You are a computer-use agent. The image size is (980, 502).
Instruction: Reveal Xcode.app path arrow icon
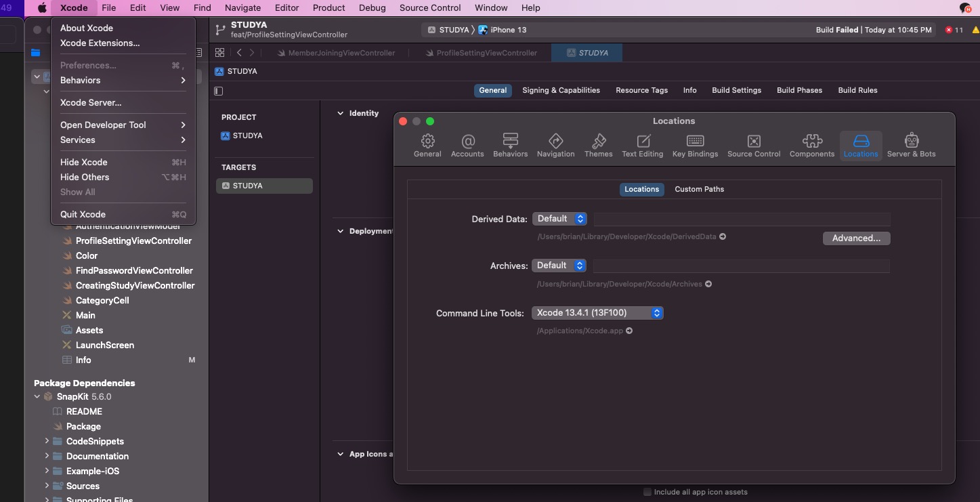(x=629, y=331)
